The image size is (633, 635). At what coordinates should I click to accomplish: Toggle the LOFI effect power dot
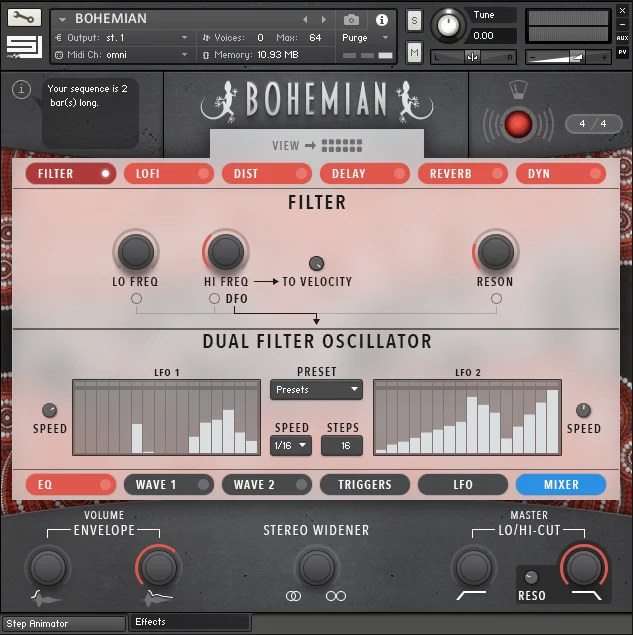(203, 174)
